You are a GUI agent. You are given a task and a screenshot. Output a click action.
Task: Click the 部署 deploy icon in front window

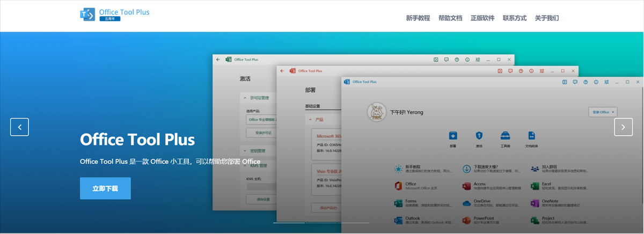(x=453, y=135)
